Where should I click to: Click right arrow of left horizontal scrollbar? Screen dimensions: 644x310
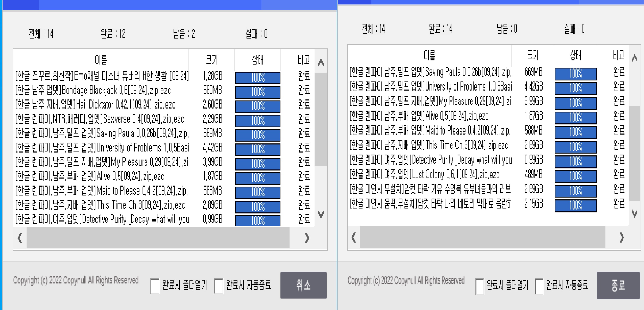click(x=307, y=238)
